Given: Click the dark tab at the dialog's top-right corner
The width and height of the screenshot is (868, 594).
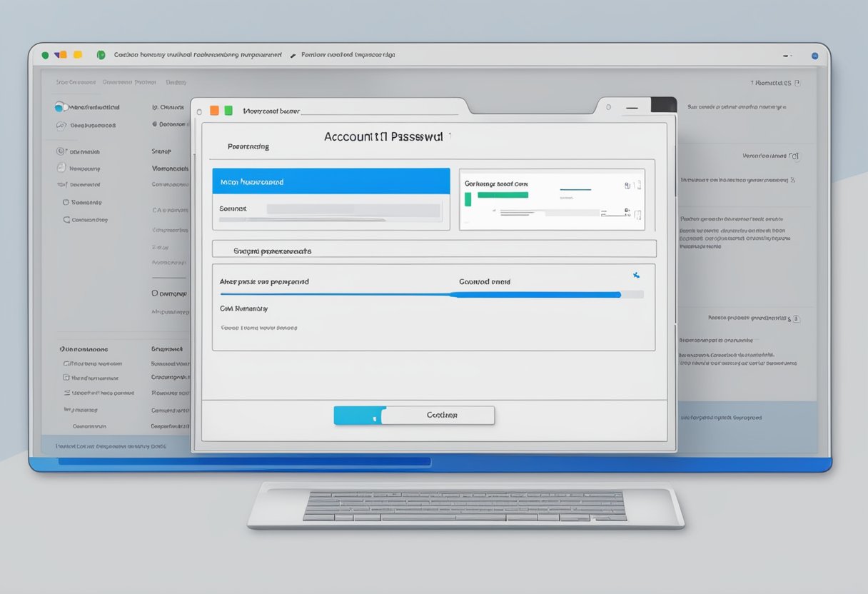Looking at the screenshot, I should 664,105.
